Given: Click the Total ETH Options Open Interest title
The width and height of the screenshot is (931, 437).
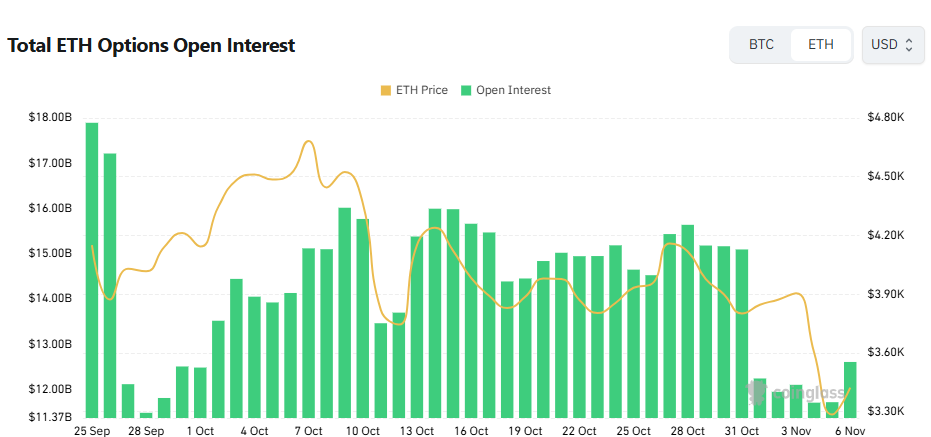Looking at the screenshot, I should pyautogui.click(x=151, y=45).
